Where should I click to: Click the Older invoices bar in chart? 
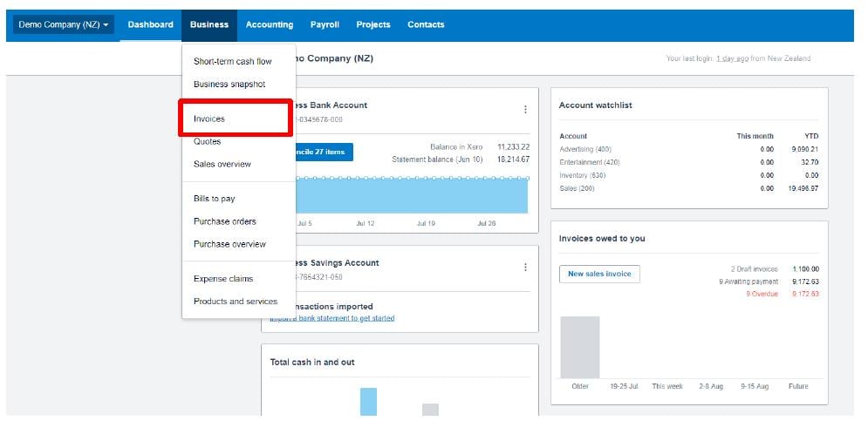point(579,347)
